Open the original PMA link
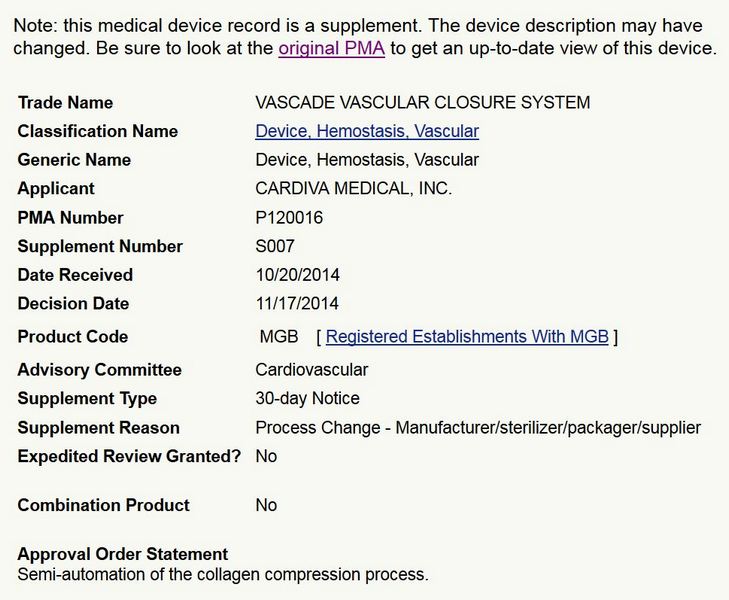729x600 pixels. click(331, 49)
